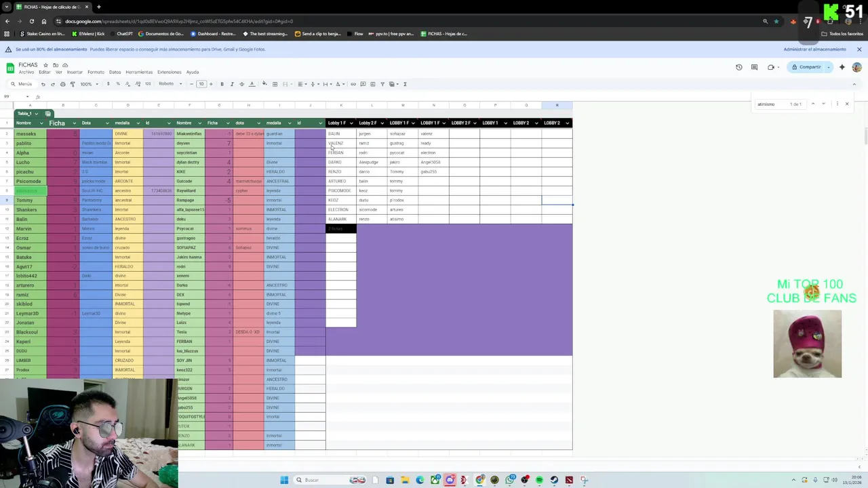Select cell containing Psicomode in Nombre column
Viewport: 868px width, 488px height.
click(x=31, y=181)
